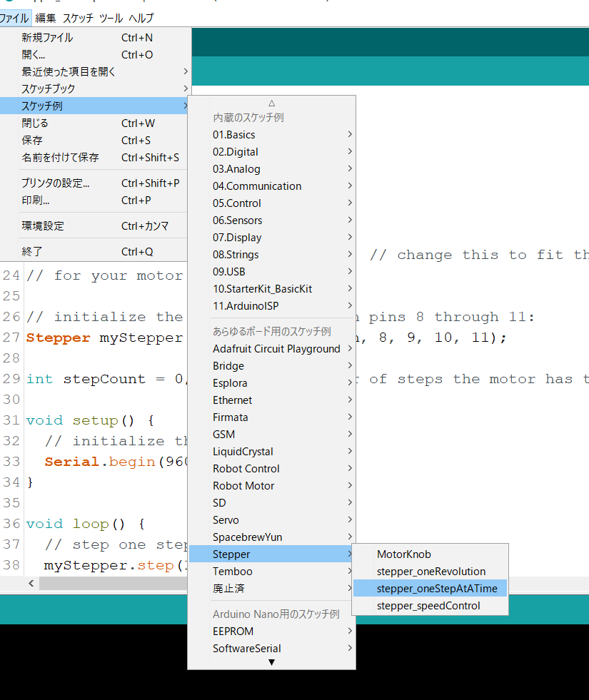The width and height of the screenshot is (589, 700).
Task: Expand the Robot Motor examples
Action: pos(271,485)
